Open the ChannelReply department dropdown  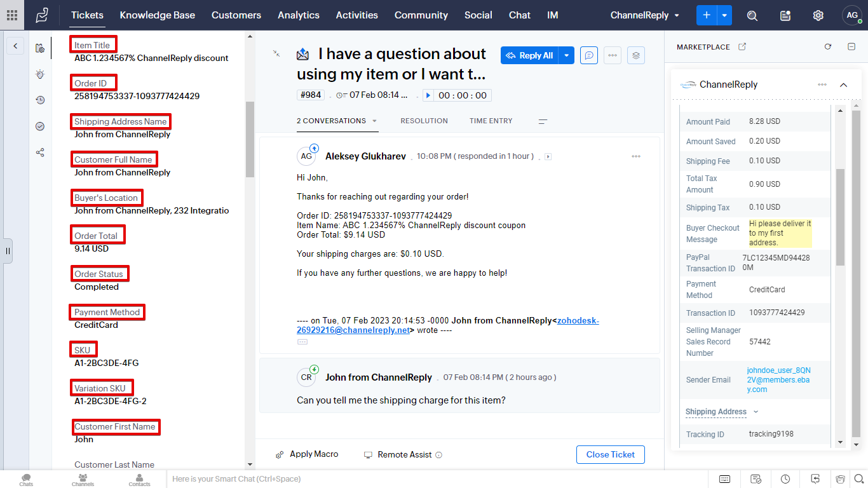coord(644,15)
